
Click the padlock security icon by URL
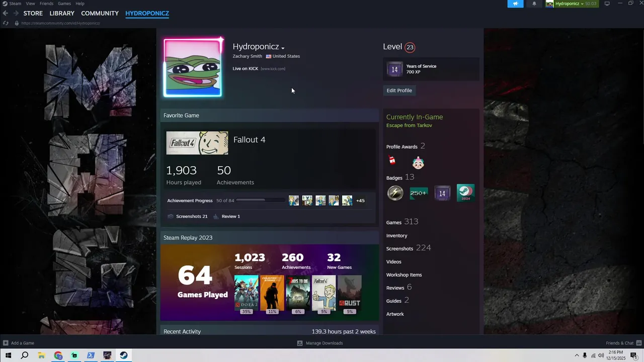(x=17, y=23)
